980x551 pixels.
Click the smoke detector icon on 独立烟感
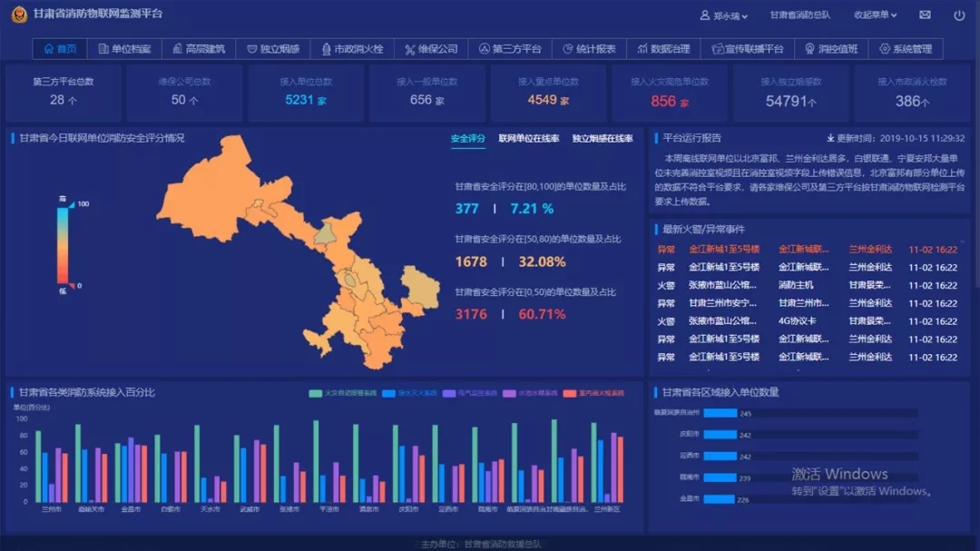[x=252, y=49]
